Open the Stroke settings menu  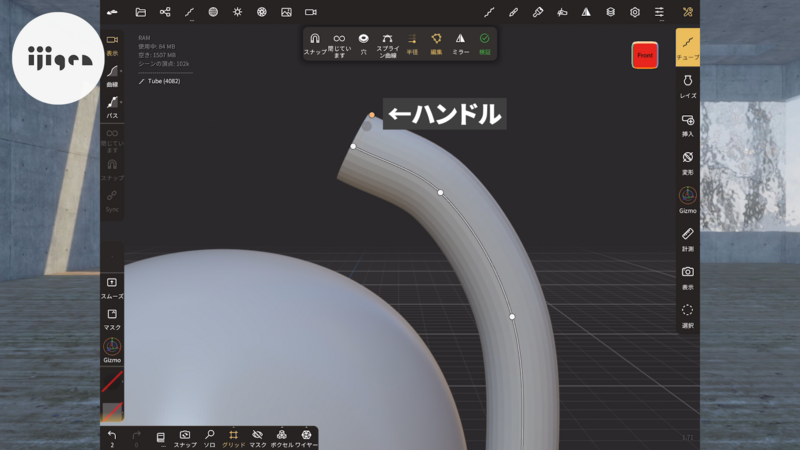[489, 12]
